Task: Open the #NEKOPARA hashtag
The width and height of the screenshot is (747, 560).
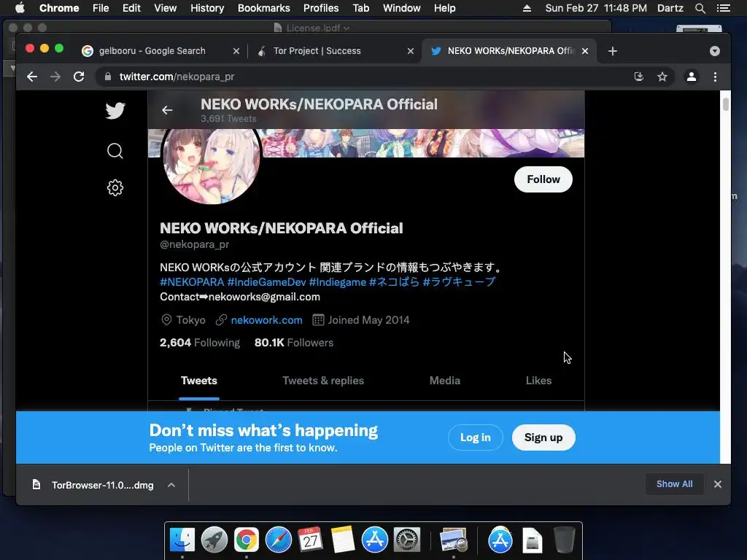Action: point(192,282)
